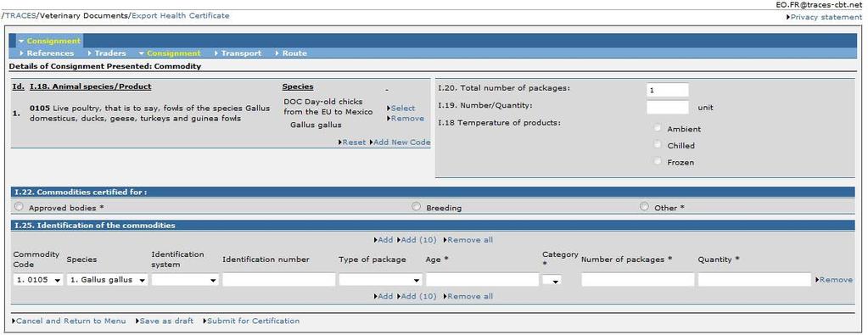Open the Type of package dropdown
Viewport: 868px width, 335px height.
pyautogui.click(x=380, y=280)
